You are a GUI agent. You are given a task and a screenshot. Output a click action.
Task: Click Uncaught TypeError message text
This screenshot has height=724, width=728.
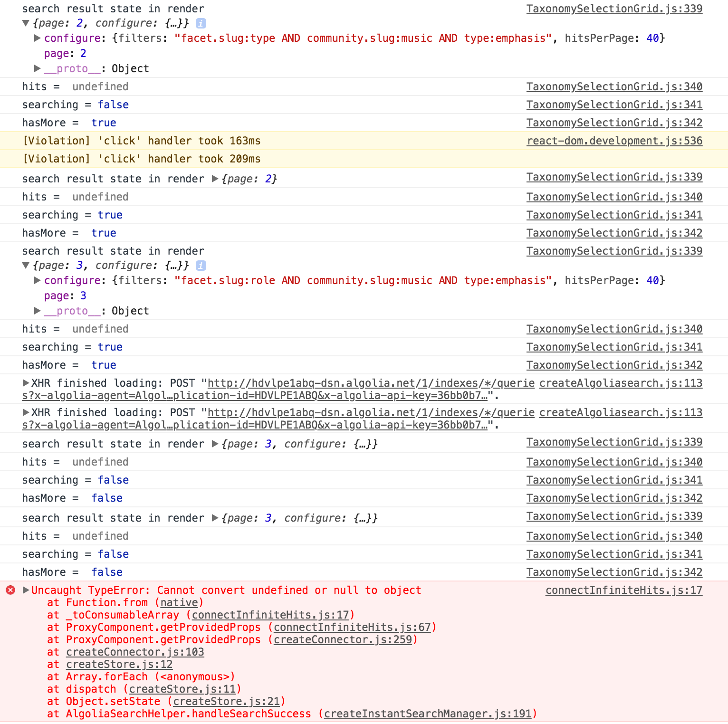click(x=226, y=590)
